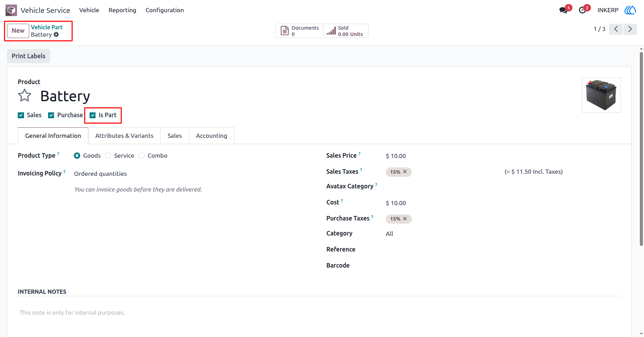Viewport: 644px width, 337px height.
Task: Open Sold units statistics button
Action: click(x=346, y=31)
